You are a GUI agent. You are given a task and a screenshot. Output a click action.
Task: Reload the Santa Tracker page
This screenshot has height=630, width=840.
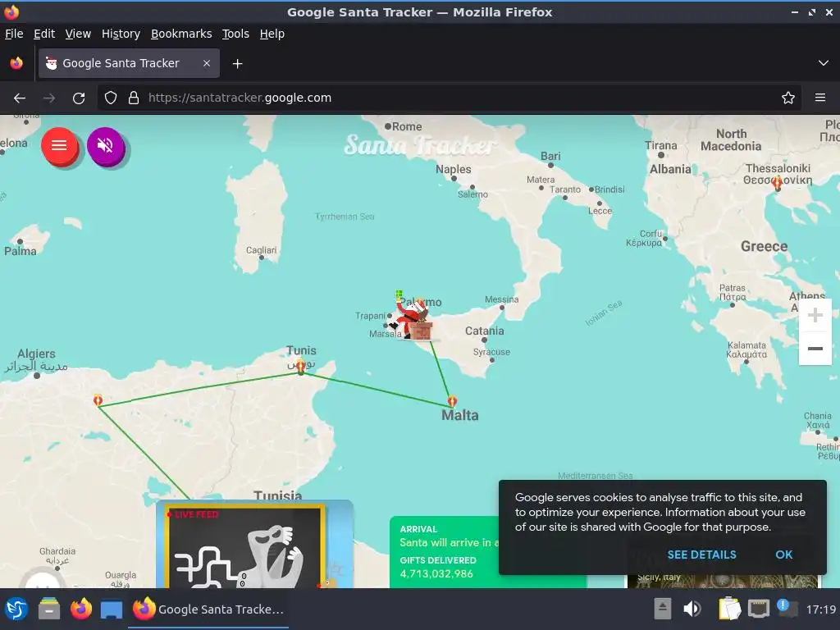click(x=79, y=98)
